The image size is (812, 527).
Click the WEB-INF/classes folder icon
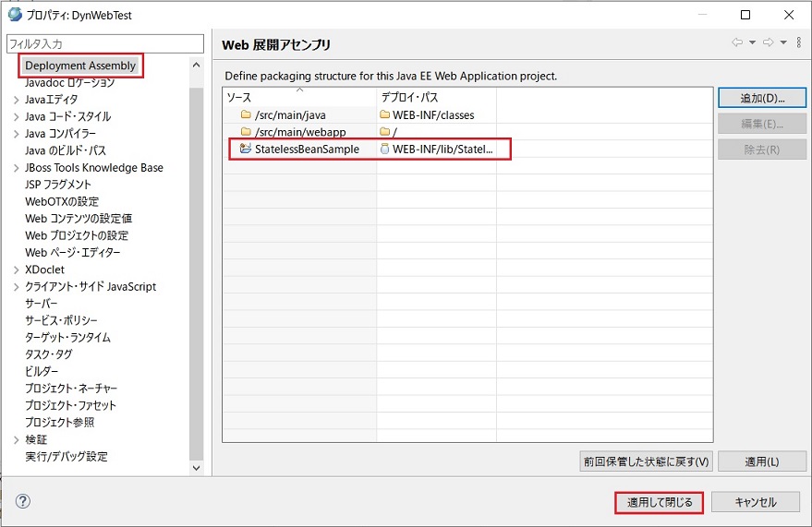385,115
